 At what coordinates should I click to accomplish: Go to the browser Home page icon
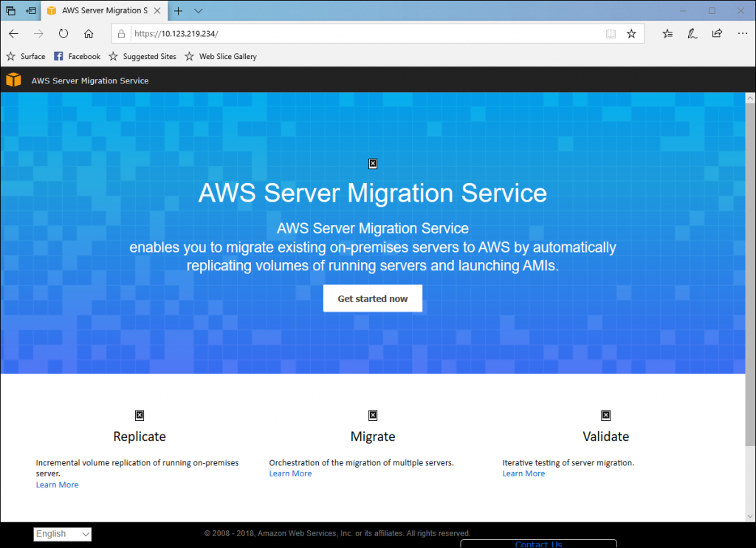[89, 33]
